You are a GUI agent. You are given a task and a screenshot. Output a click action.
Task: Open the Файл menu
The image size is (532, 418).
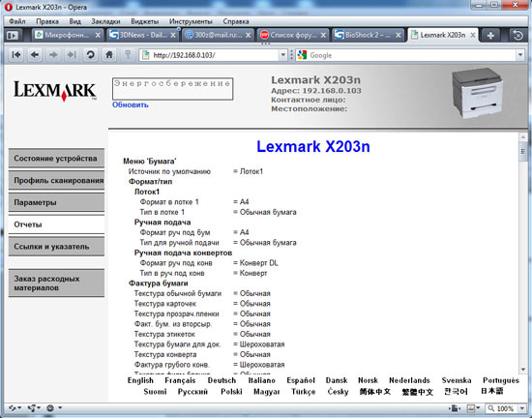coord(17,21)
